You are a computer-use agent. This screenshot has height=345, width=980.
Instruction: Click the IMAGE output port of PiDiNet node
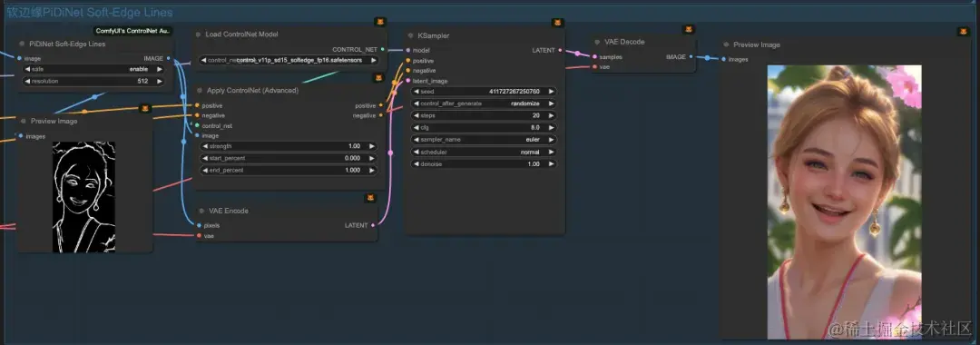[168, 58]
